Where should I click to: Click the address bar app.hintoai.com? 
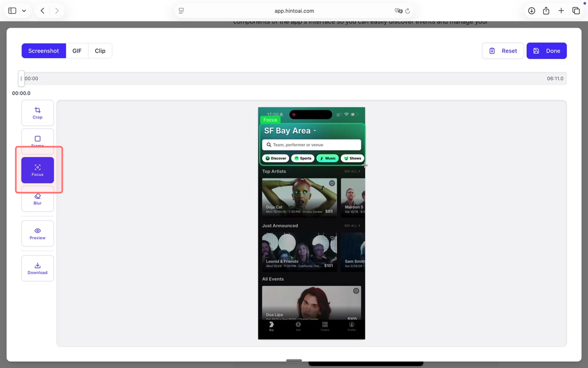tap(294, 11)
